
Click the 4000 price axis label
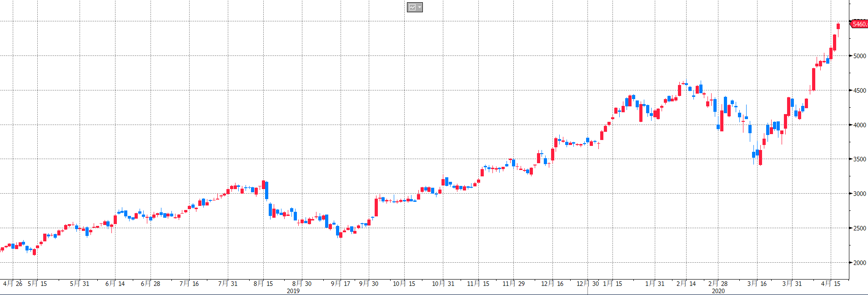(859, 125)
